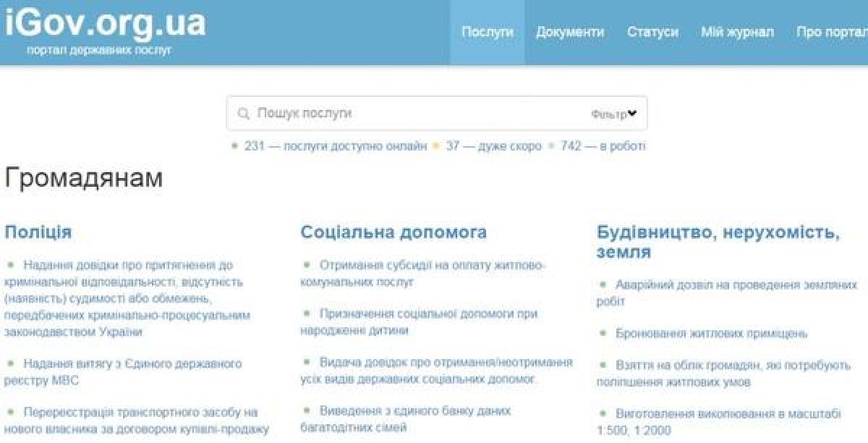Open Надання довідки про притягнення до кримінальної відповідальності
The width and height of the screenshot is (868, 443).
pos(127,299)
